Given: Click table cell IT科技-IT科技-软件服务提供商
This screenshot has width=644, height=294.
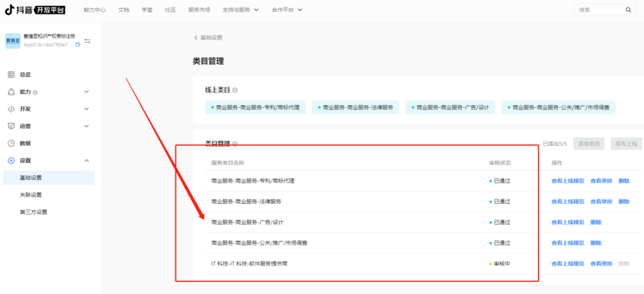Looking at the screenshot, I should click(x=250, y=263).
